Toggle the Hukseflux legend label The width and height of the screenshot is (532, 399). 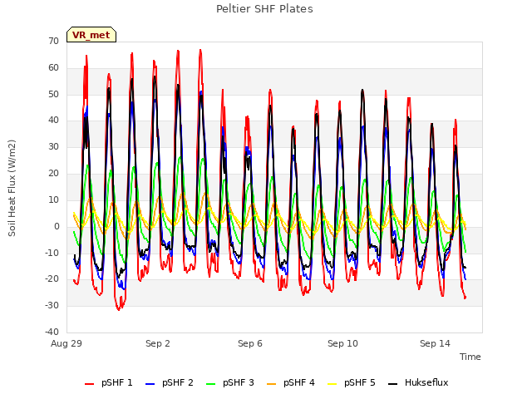coord(426,382)
